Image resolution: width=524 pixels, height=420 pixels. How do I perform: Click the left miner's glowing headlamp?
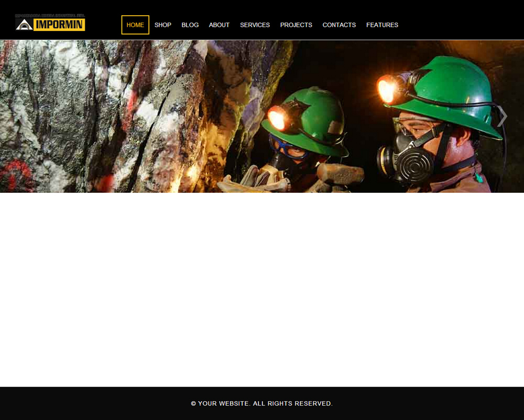point(278,118)
